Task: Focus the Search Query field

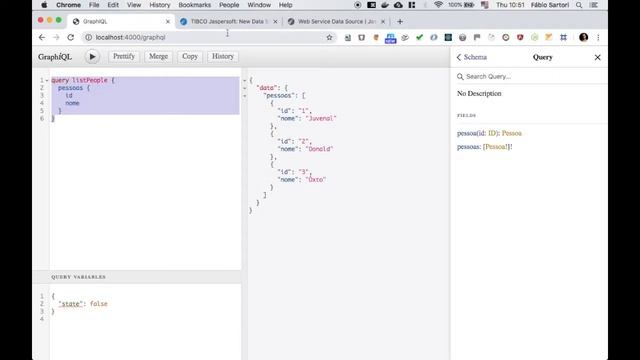Action: [531, 76]
